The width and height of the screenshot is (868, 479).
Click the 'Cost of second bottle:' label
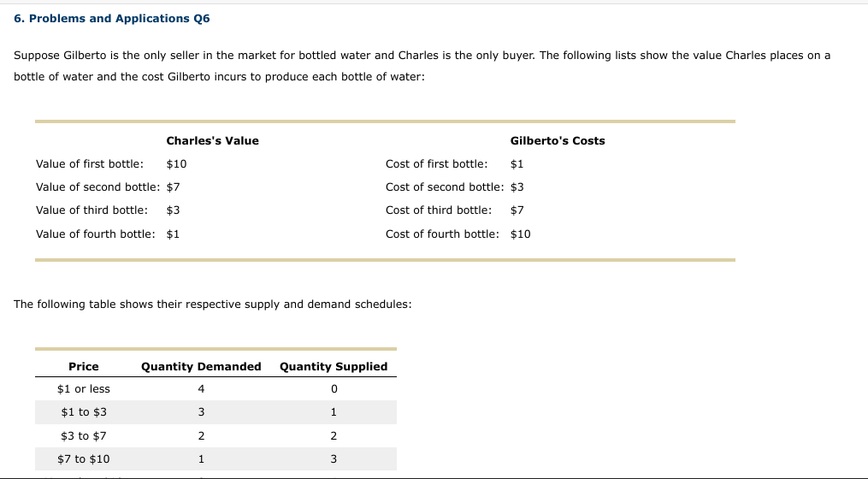click(445, 186)
